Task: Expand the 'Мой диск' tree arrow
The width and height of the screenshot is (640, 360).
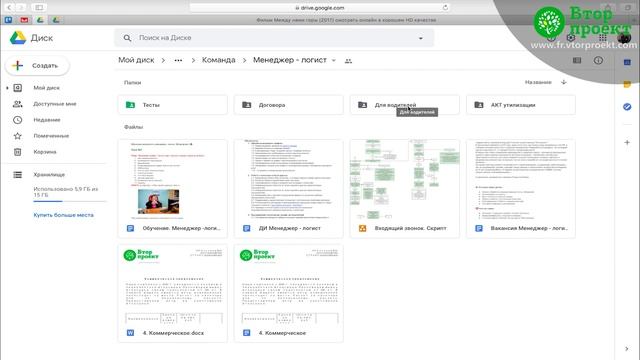Action: [x=7, y=88]
